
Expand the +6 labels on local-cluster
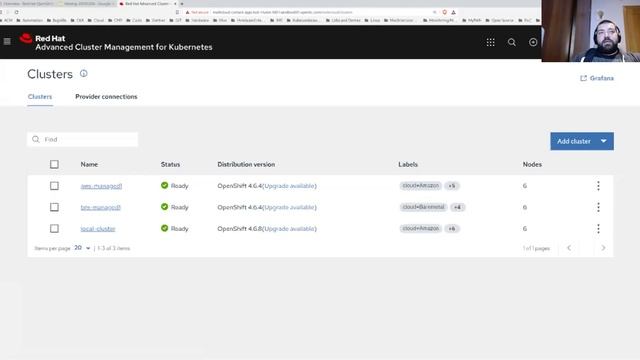pyautogui.click(x=451, y=228)
